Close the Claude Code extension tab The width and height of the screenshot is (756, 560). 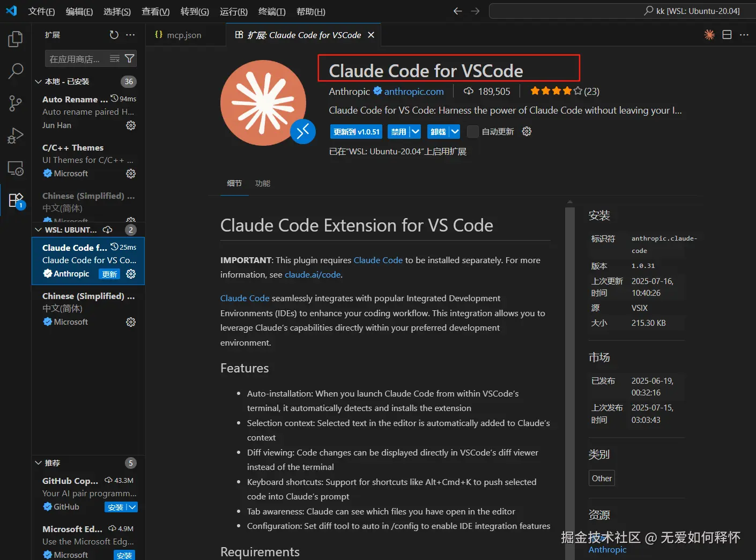371,35
